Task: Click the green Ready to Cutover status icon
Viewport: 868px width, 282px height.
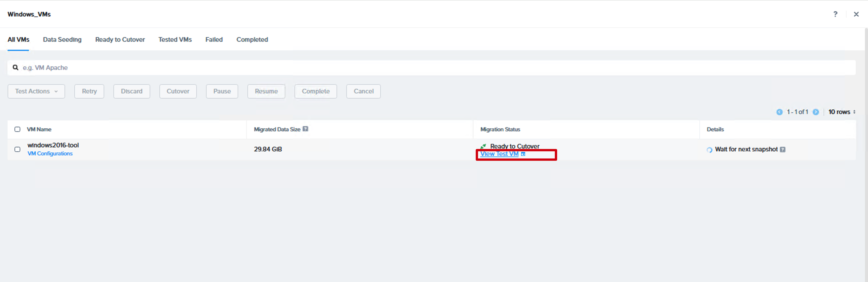Action: point(483,146)
